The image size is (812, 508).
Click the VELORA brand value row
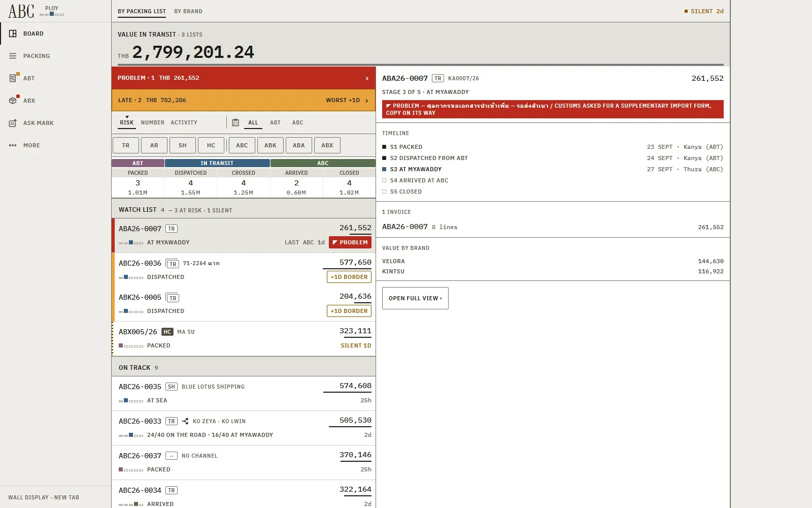point(553,261)
